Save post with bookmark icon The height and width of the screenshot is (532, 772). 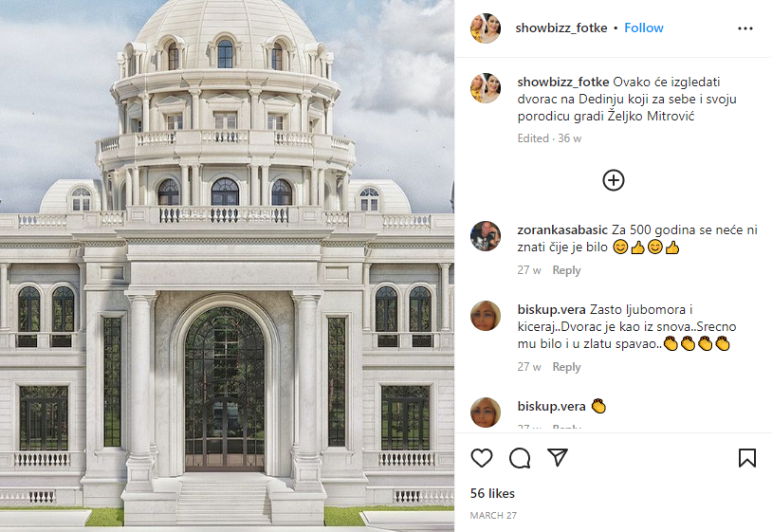(747, 458)
